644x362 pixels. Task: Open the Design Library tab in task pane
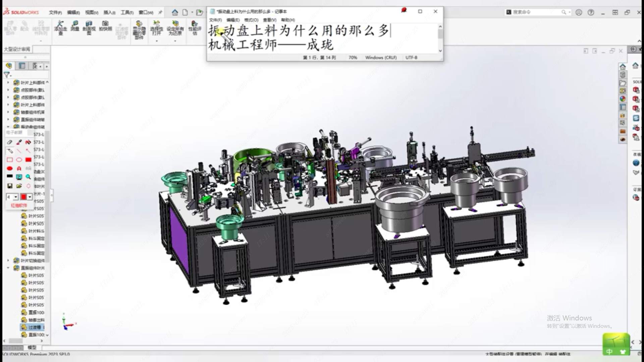click(623, 75)
